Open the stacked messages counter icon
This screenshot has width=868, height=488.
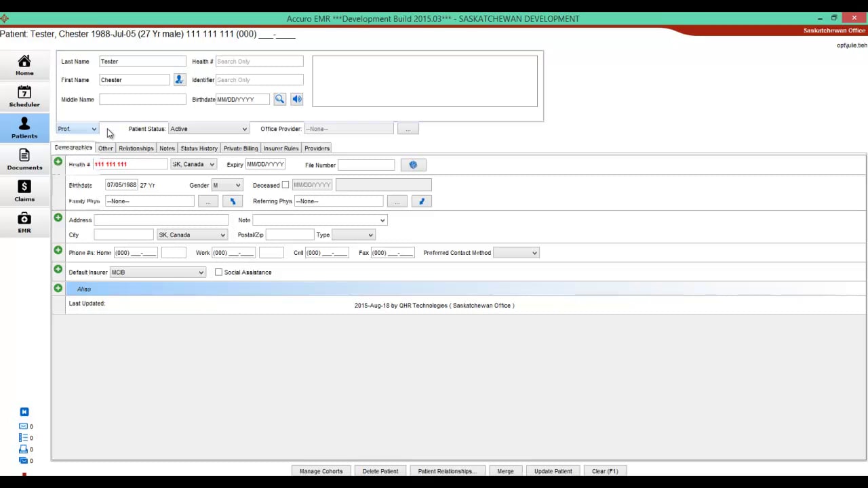coord(23,461)
